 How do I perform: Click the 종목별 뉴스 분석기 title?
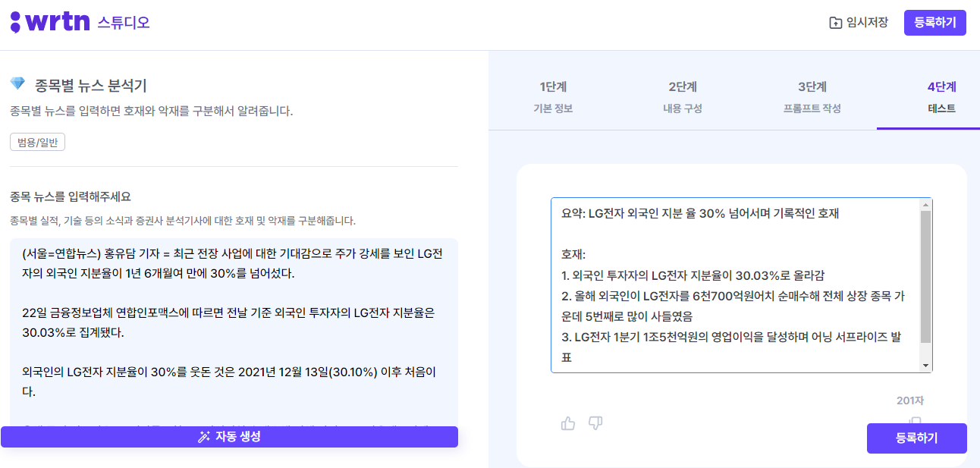91,85
